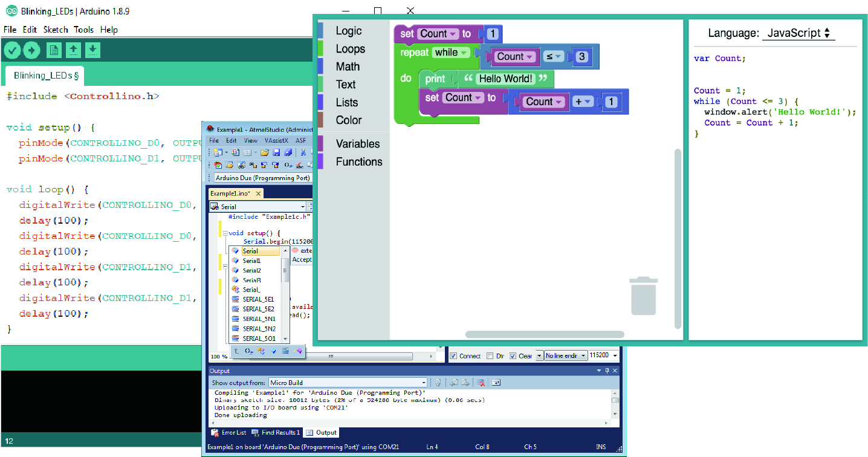Click the number 3 field in comparison block

pyautogui.click(x=581, y=57)
